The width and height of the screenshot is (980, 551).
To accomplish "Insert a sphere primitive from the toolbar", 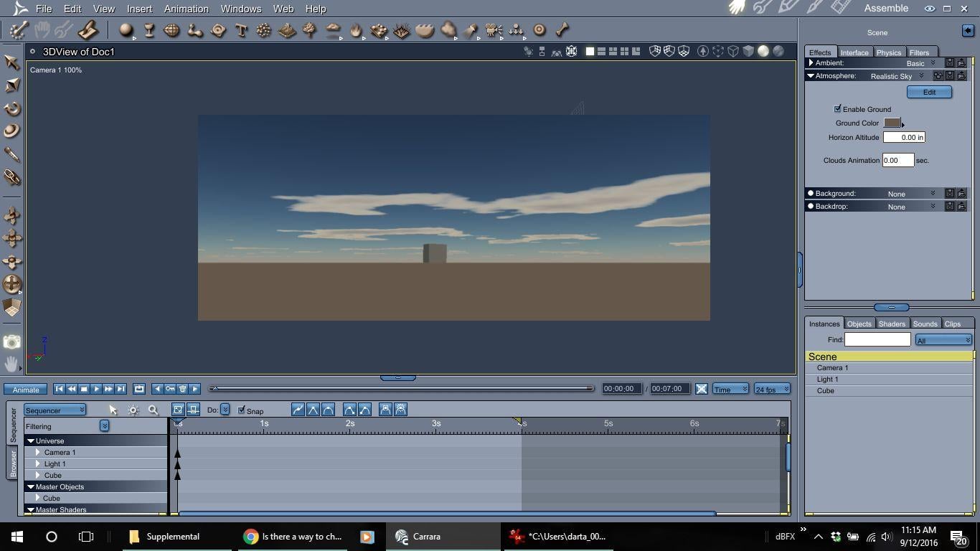I will [x=126, y=30].
